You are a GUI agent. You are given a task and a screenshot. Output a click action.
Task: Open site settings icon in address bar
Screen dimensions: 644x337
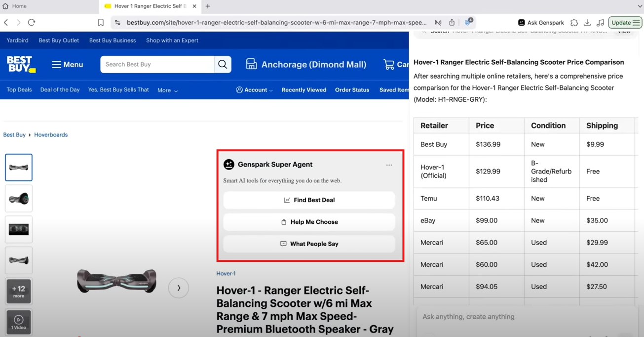point(117,23)
